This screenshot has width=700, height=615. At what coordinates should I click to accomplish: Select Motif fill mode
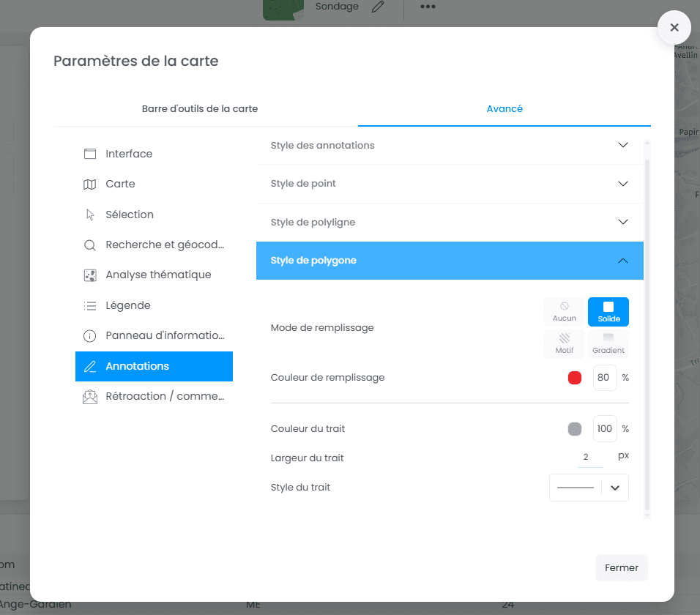tap(565, 343)
